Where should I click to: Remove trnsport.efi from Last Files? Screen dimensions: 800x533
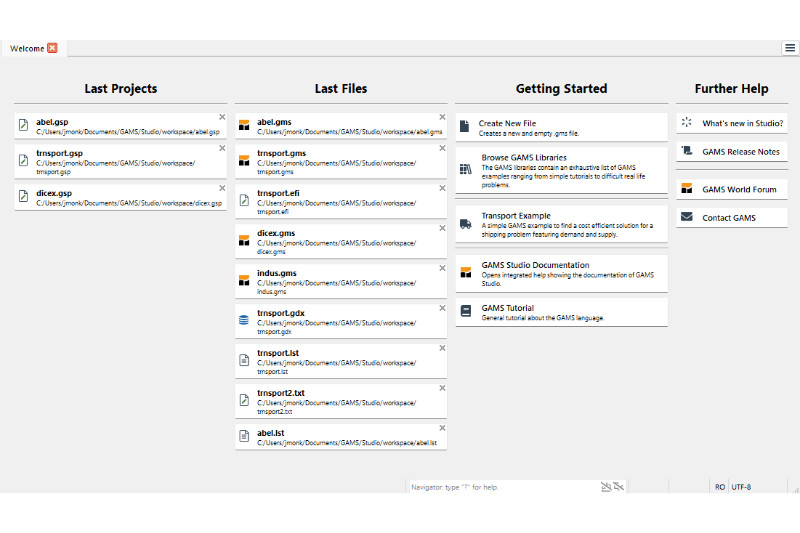coord(442,188)
